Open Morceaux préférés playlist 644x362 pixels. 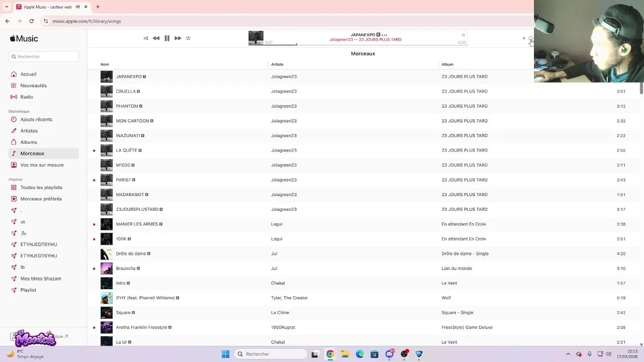(x=41, y=199)
